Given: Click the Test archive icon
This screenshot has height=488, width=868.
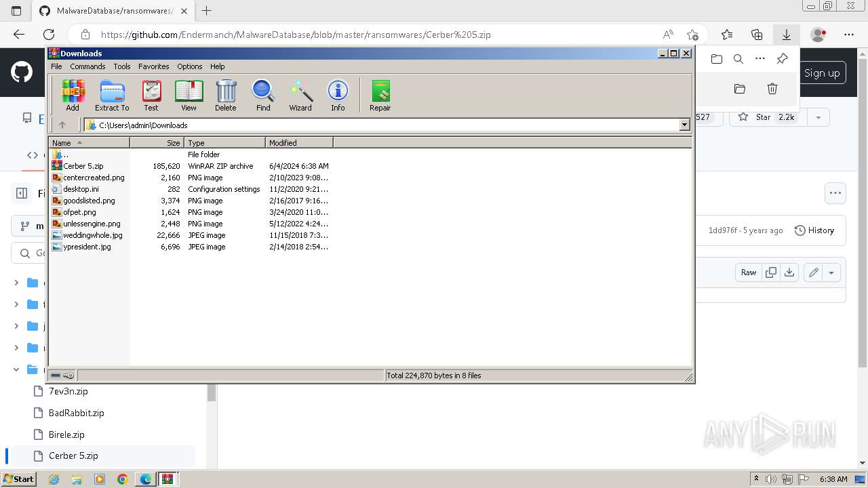Looking at the screenshot, I should click(151, 95).
